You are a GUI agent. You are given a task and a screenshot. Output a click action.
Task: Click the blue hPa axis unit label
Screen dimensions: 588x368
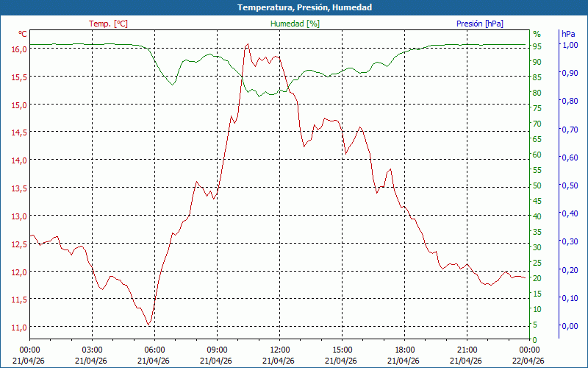click(x=568, y=34)
